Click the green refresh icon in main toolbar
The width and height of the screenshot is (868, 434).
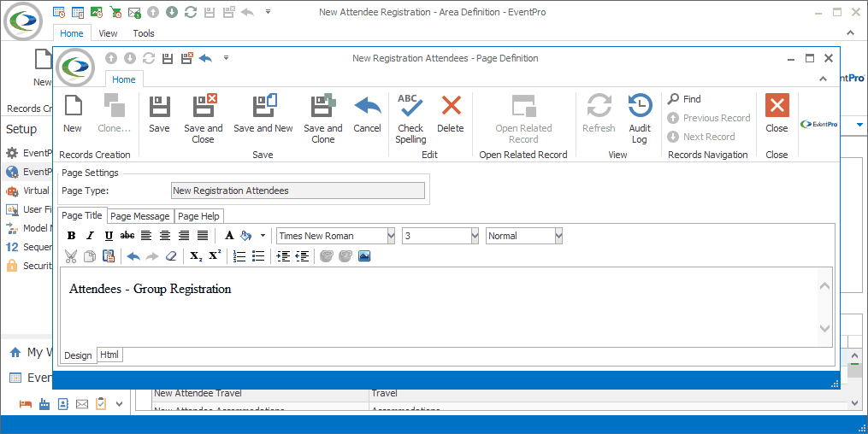pyautogui.click(x=191, y=12)
